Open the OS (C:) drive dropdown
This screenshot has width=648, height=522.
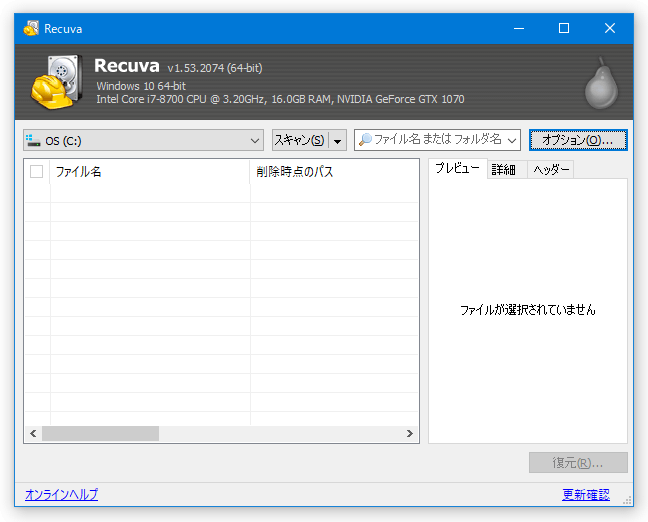[143, 141]
